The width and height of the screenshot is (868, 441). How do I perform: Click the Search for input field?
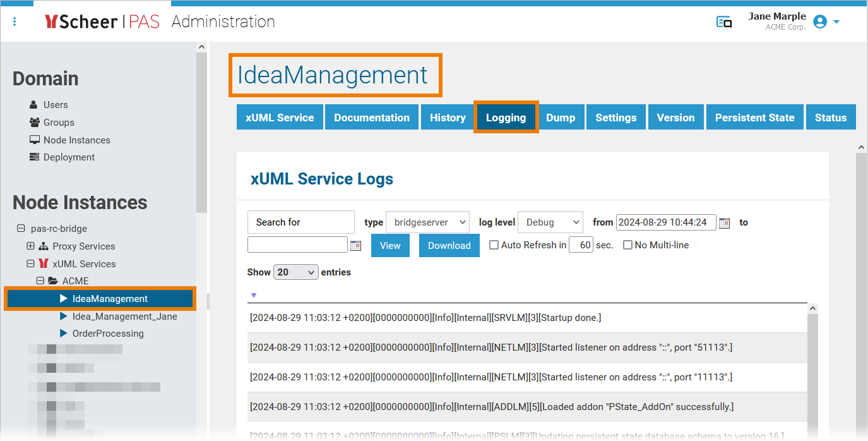pos(300,222)
